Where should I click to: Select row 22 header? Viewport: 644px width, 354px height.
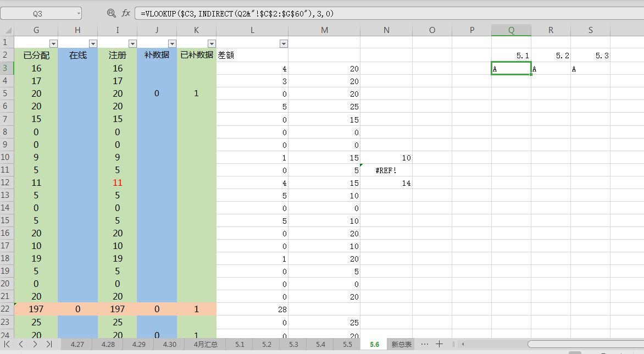pos(7,309)
